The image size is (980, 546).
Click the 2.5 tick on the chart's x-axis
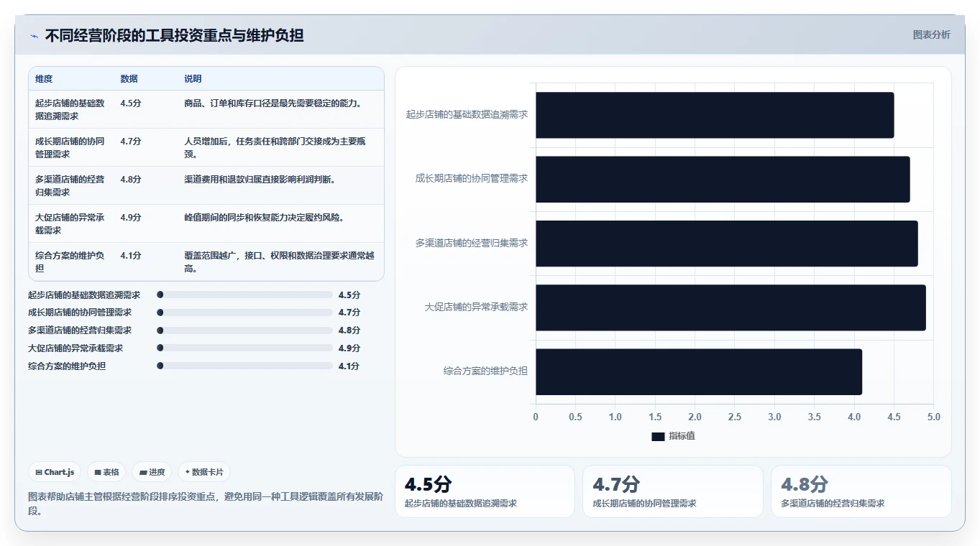click(x=734, y=417)
